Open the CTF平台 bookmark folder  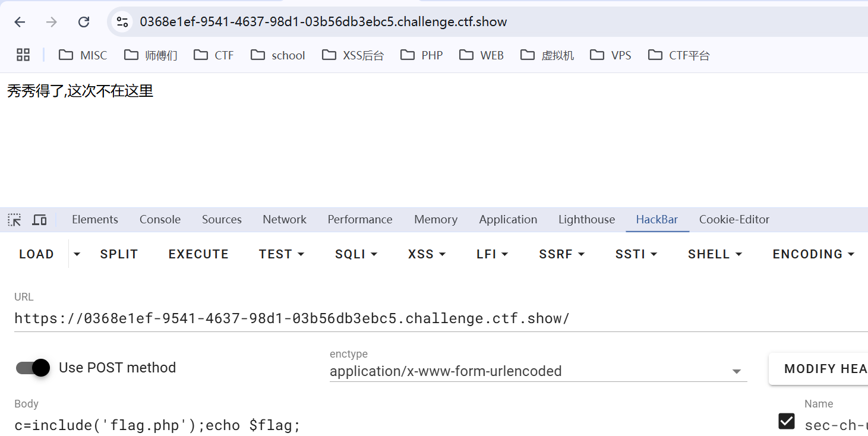click(679, 55)
